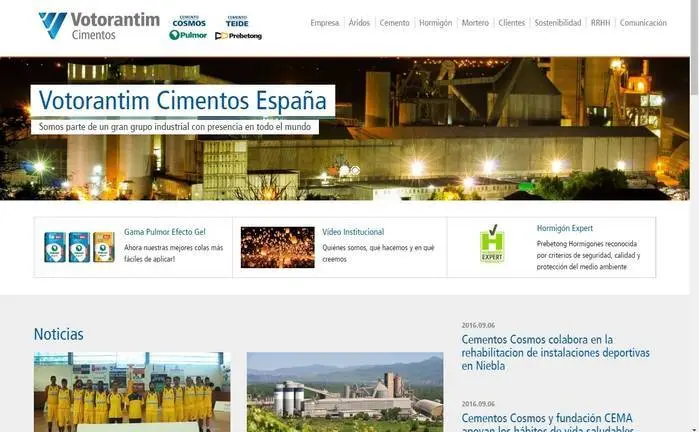Click the Gama Pulmor Efecto Gel link
Screen dimensions: 699x432
(164, 232)
